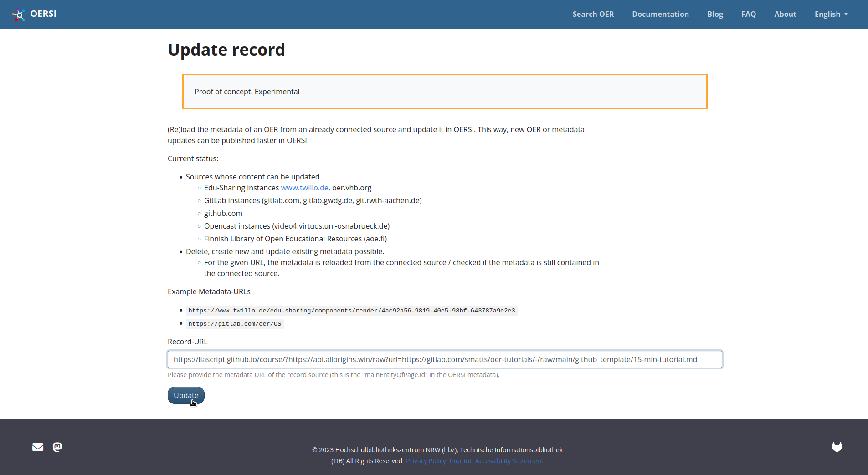Select the twillo edu-sharing example metadata URL
Screen dimensions: 868x475
tap(351, 311)
